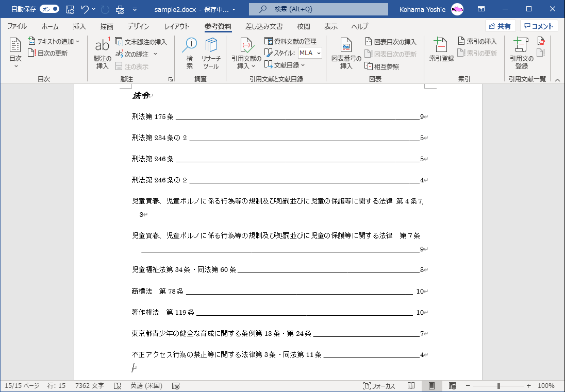
Task: Switch to Web Layout view
Action: (453, 386)
